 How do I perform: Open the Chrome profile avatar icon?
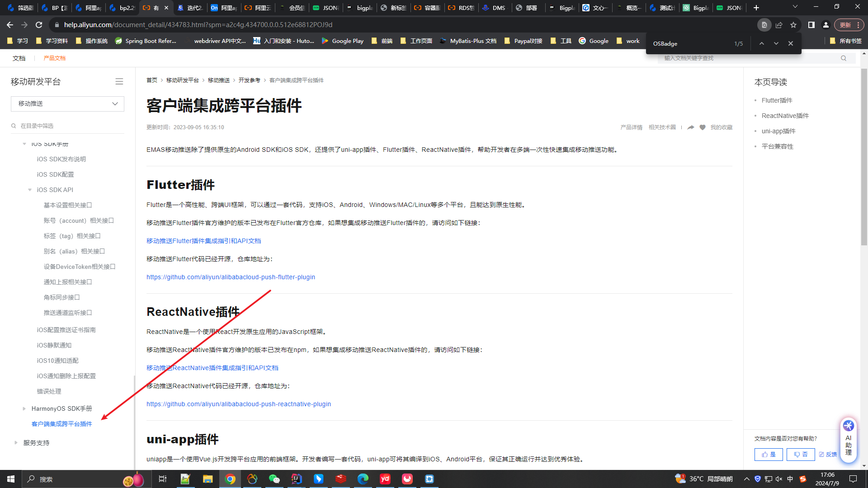[826, 25]
